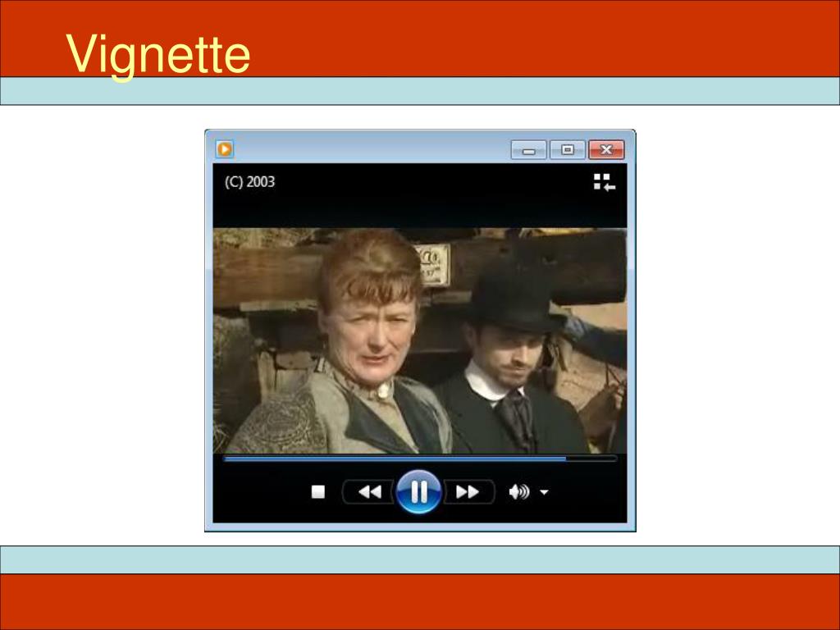840x630 pixels.
Task: Maximize the media player window
Action: click(568, 150)
